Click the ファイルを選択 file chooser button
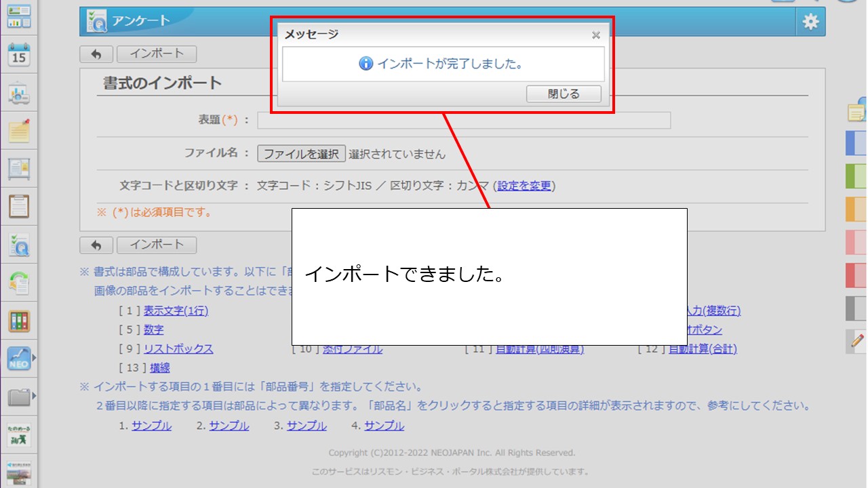 [301, 154]
